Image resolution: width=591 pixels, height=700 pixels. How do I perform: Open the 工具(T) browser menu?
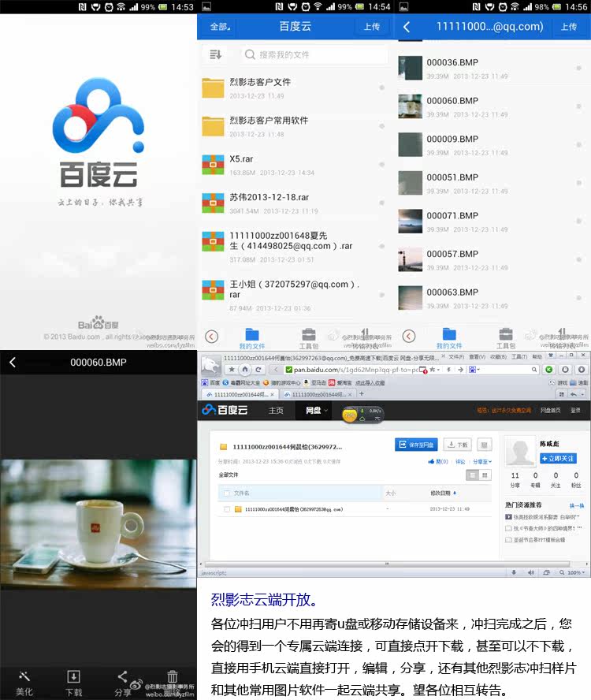pos(519,356)
